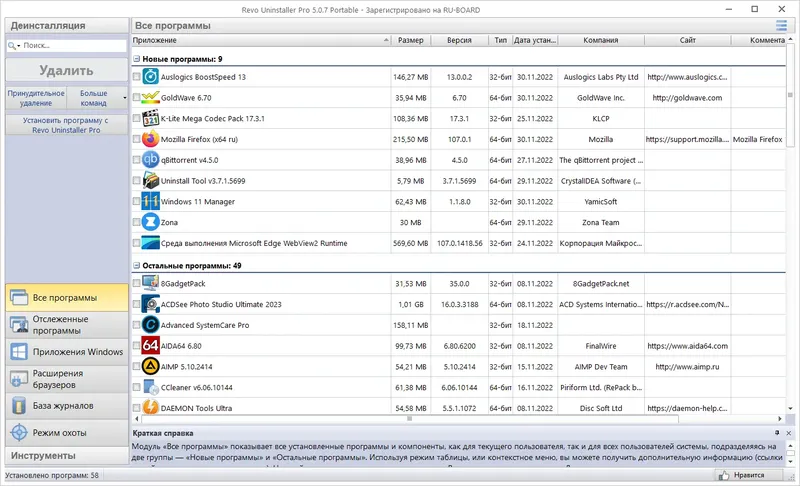Image resolution: width=800 pixels, height=486 pixels.
Task: Click Принудительное удаление button
Action: click(36, 98)
